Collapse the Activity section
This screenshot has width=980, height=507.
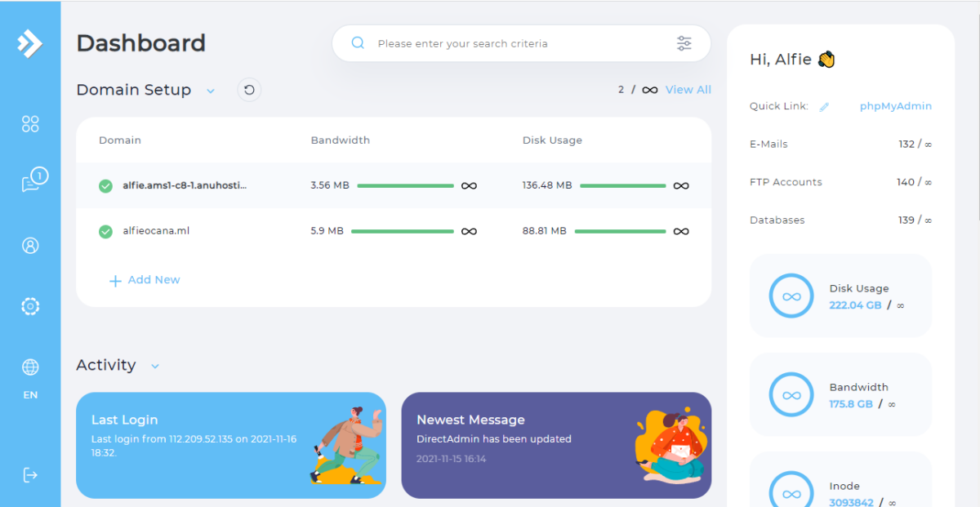(x=155, y=367)
